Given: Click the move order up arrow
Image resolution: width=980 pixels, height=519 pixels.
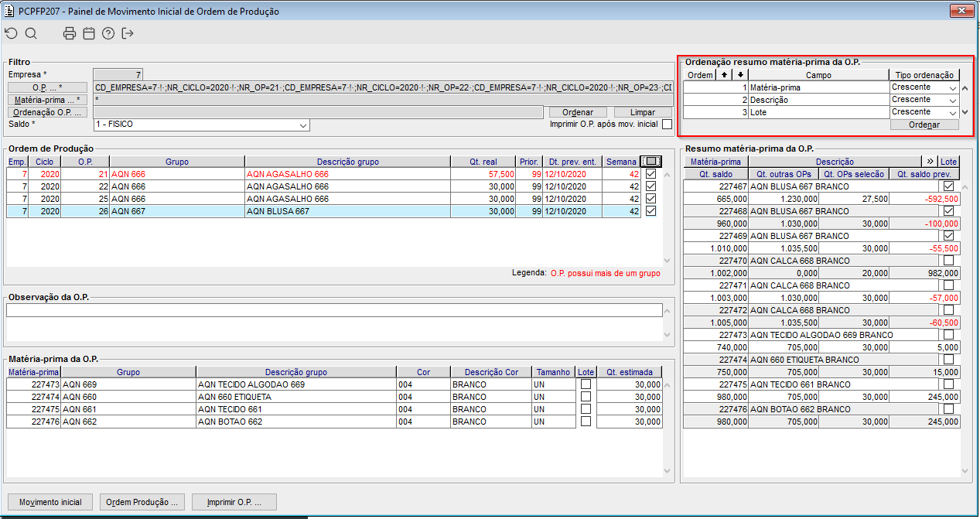Looking at the screenshot, I should [x=724, y=75].
